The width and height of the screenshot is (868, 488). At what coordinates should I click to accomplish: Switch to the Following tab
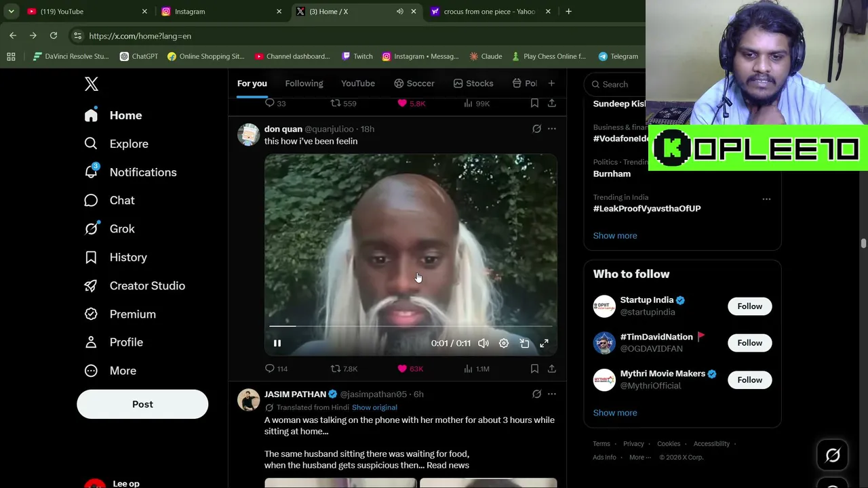tap(304, 83)
